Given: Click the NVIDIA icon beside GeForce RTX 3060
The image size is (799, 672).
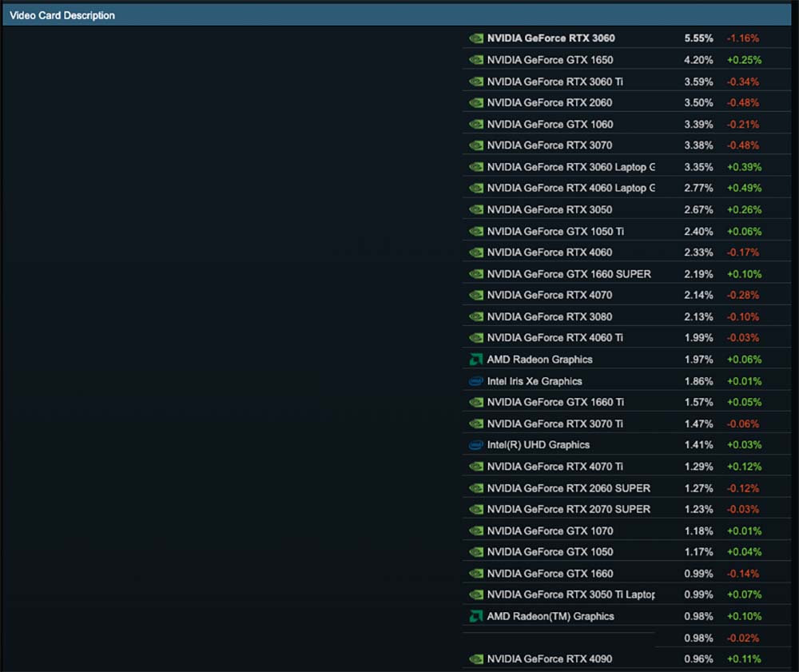Looking at the screenshot, I should (476, 38).
